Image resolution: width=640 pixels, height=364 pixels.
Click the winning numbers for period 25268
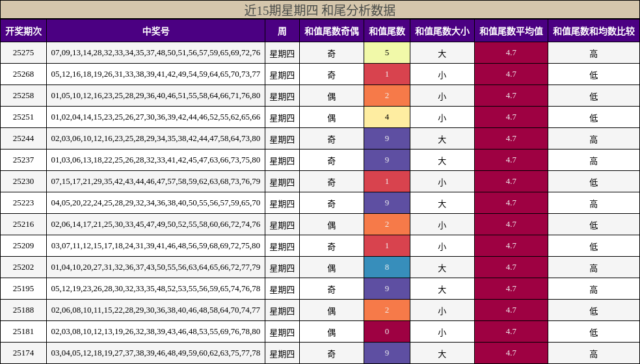[155, 74]
